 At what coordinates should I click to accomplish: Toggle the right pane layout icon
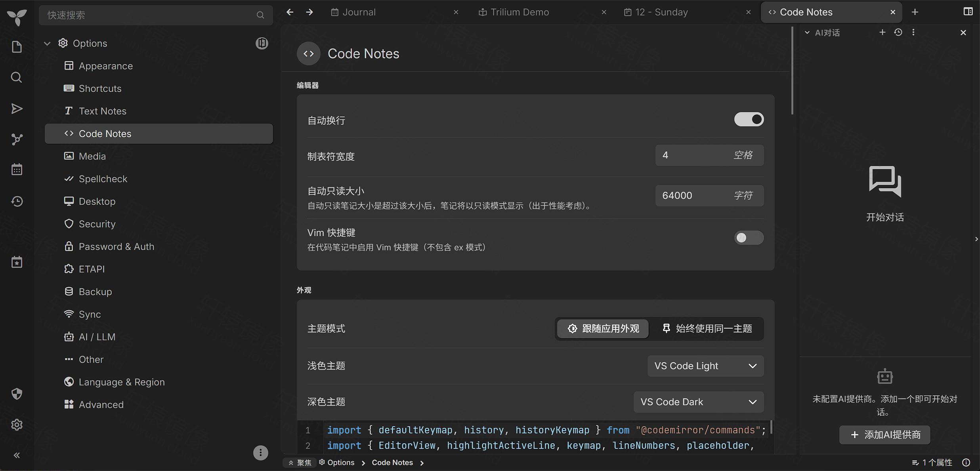(968, 12)
